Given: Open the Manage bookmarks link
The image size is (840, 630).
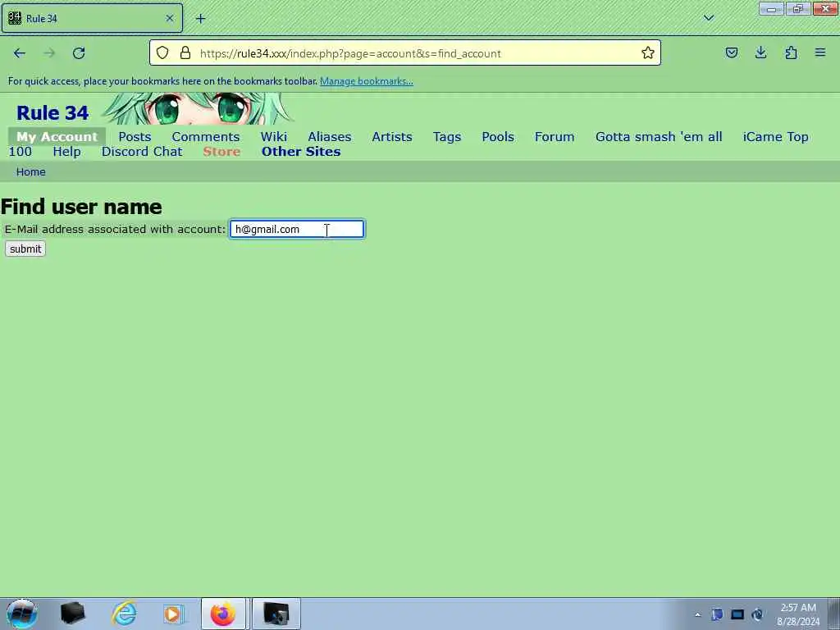Looking at the screenshot, I should click(367, 81).
